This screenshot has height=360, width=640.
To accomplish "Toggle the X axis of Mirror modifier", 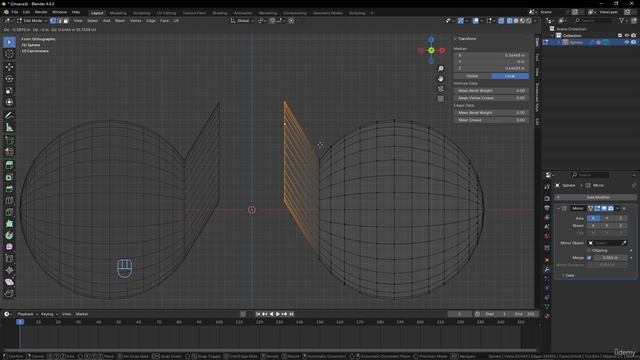I will 593,218.
